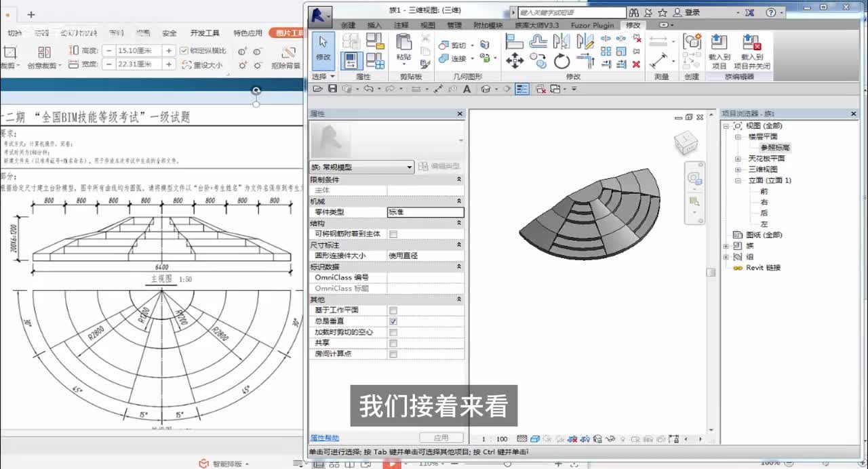Click the Array tool icon
868x469 pixels.
click(606, 51)
